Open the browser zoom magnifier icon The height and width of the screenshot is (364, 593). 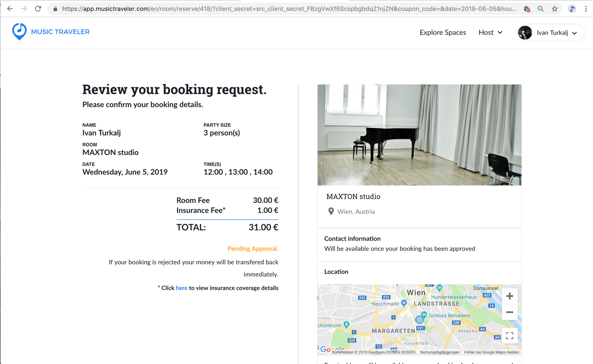pos(541,9)
